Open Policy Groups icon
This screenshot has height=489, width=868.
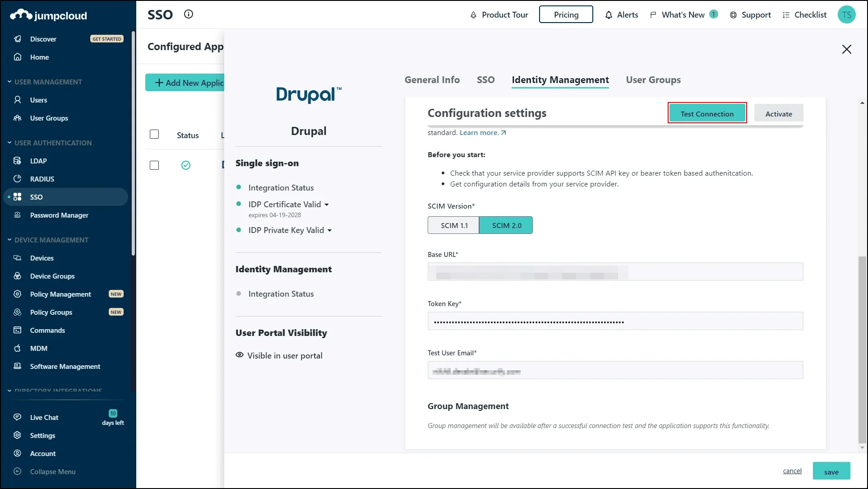point(18,312)
